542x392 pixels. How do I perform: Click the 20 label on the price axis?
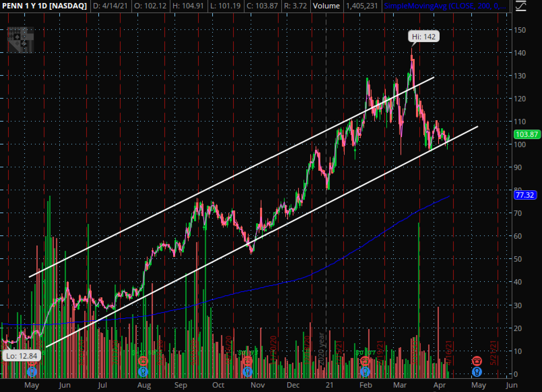(518, 328)
